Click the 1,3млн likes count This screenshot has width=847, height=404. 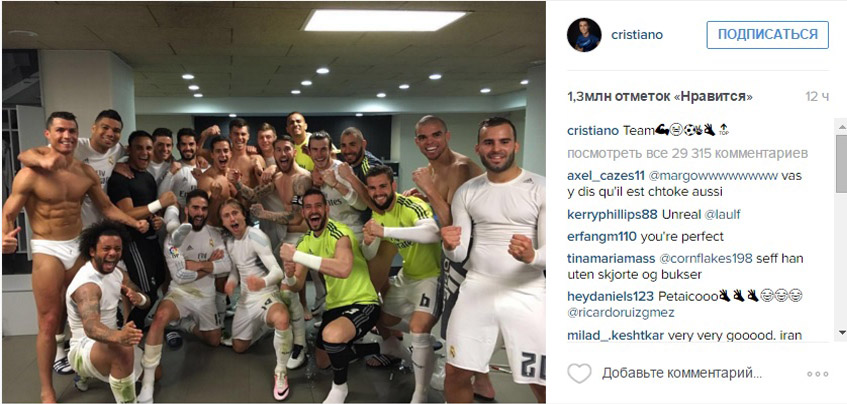660,97
